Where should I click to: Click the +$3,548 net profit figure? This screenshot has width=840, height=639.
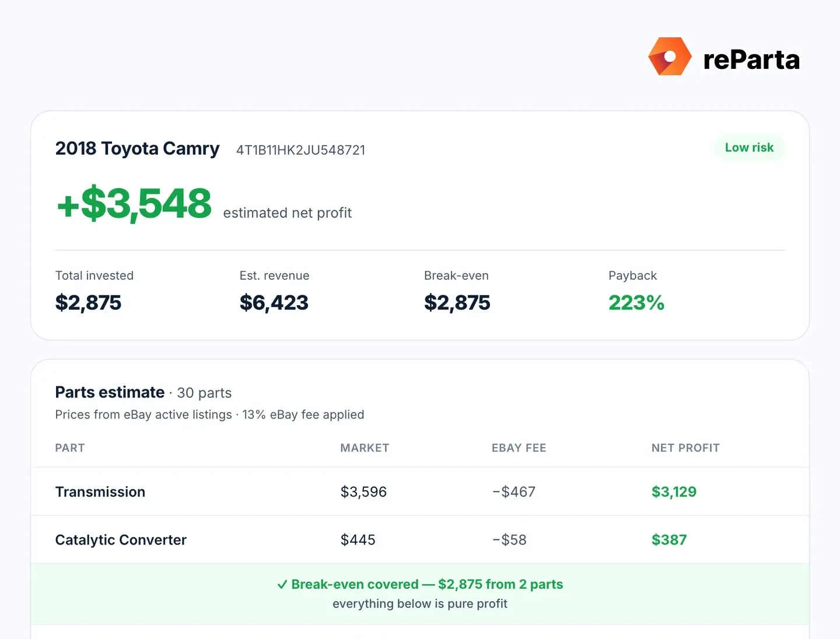(134, 204)
